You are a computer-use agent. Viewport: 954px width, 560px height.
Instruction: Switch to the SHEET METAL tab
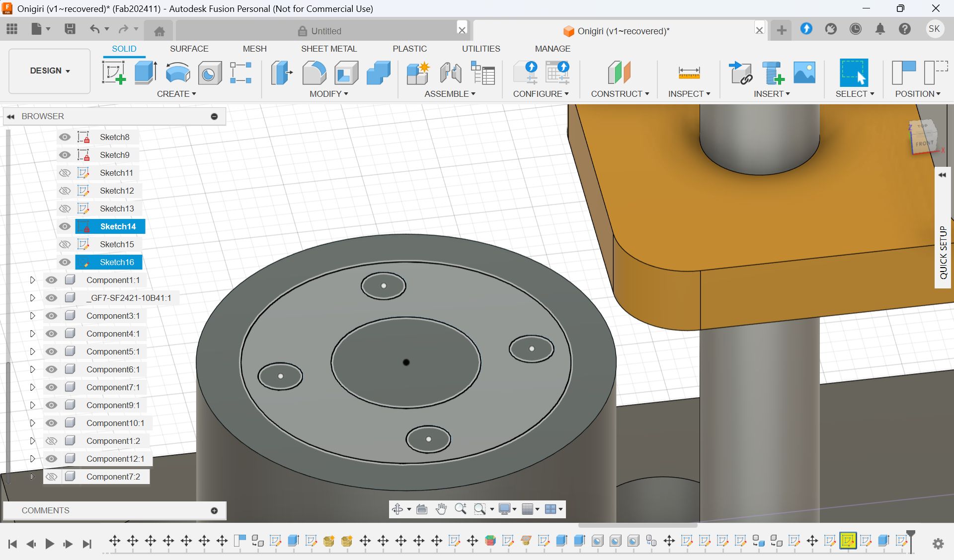[329, 49]
